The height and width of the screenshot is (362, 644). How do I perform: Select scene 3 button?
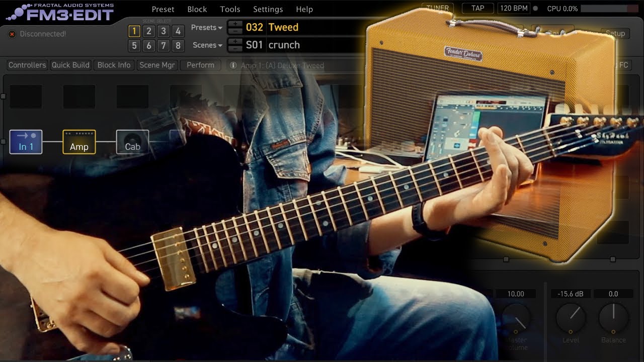[163, 31]
